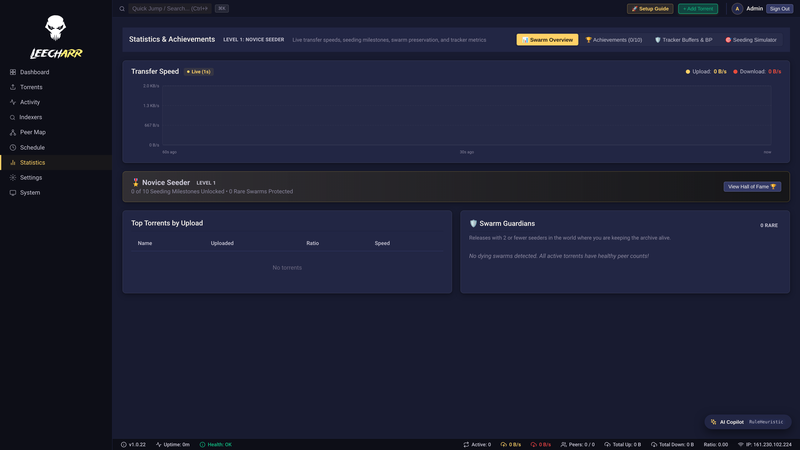
Task: Click the Uploaded column header
Action: pyautogui.click(x=222, y=243)
